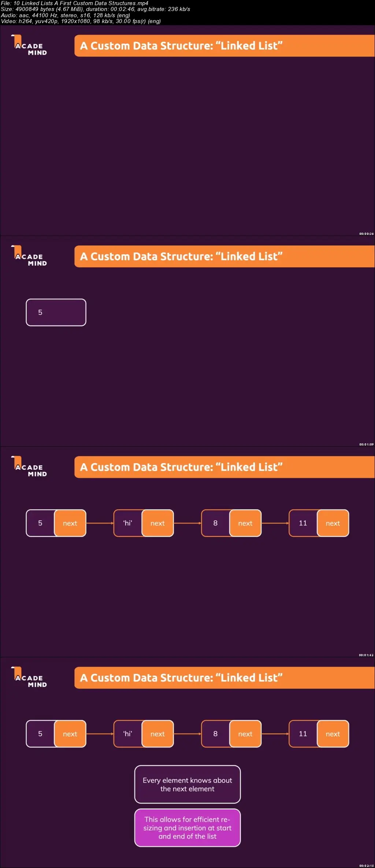Viewport: 375px width, 868px height.
Task: Click the Academind logo in the third frame
Action: click(29, 467)
